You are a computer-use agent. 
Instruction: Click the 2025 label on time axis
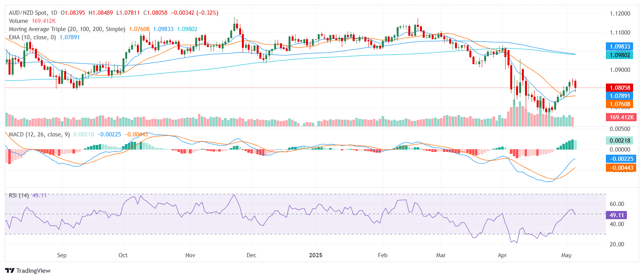tap(315, 255)
